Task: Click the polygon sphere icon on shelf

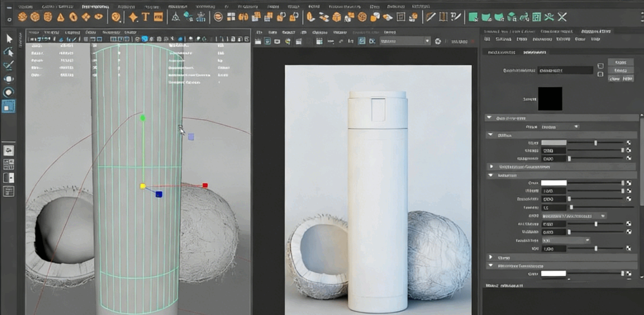Action: point(23,17)
